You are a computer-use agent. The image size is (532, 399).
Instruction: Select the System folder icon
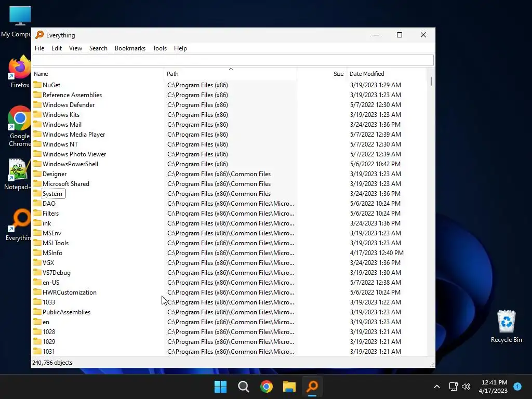(x=37, y=193)
